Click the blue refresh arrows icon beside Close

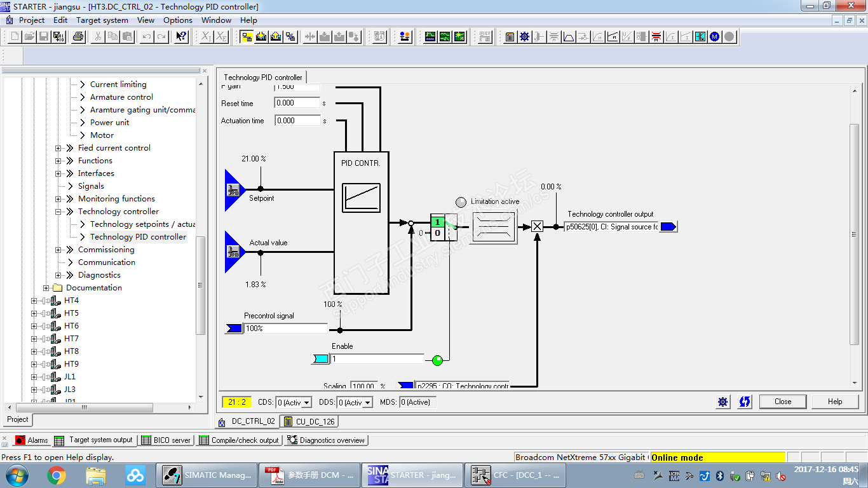point(745,402)
